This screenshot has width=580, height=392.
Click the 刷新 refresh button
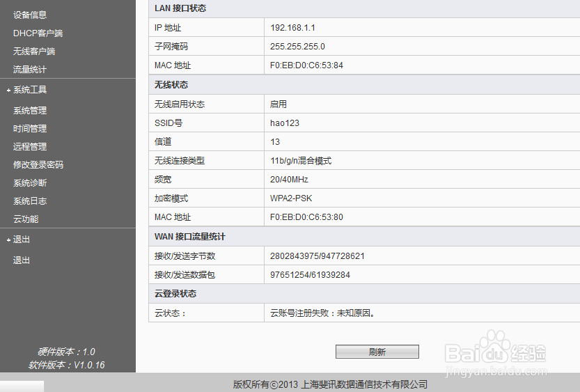click(377, 352)
